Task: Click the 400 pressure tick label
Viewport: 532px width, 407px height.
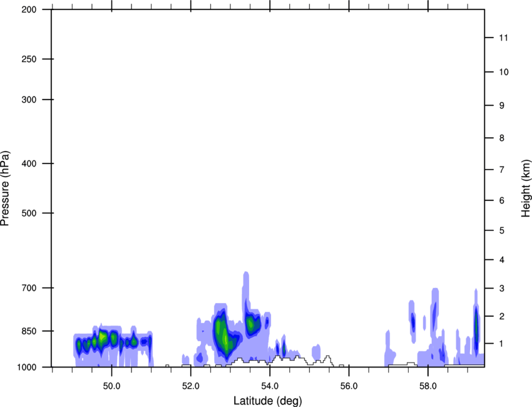Action: tap(29, 163)
